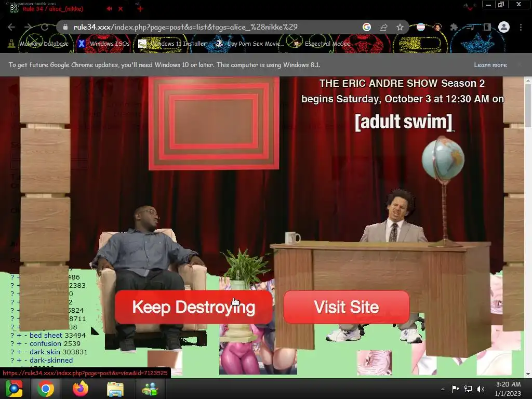
Task: Open the dark skin tag link
Action: tap(45, 352)
